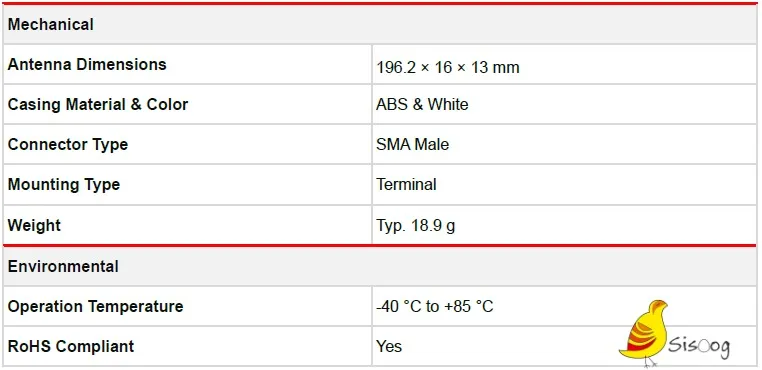Image resolution: width=762 pixels, height=370 pixels.
Task: Click the RoHS Compliant label
Action: point(70,346)
